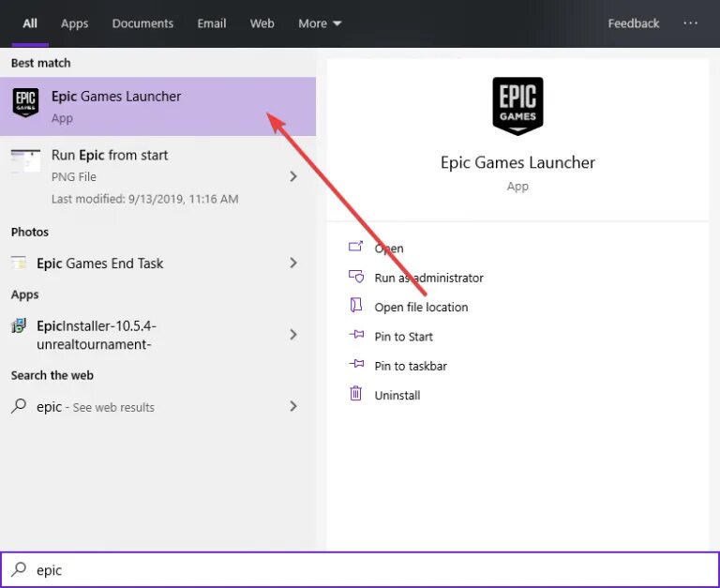720x588 pixels.
Task: Click the Open action icon
Action: (x=356, y=248)
